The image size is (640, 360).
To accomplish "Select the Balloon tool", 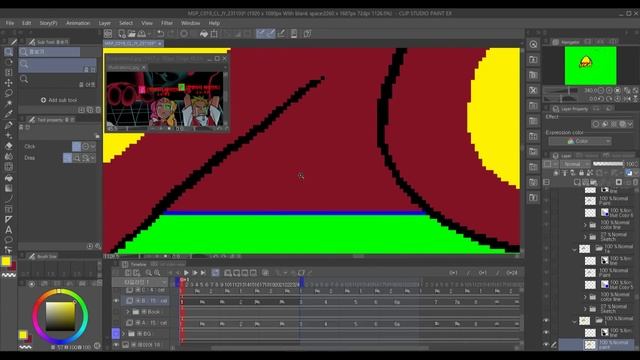I will tap(8, 240).
